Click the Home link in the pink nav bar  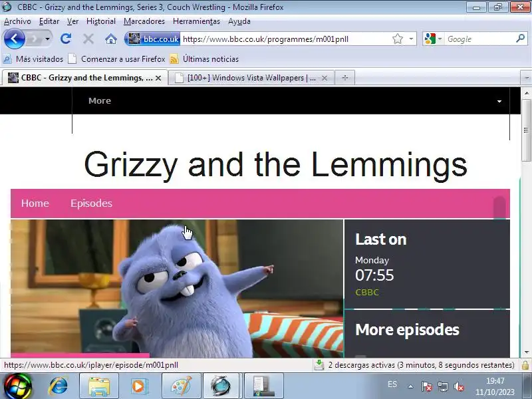tap(35, 203)
